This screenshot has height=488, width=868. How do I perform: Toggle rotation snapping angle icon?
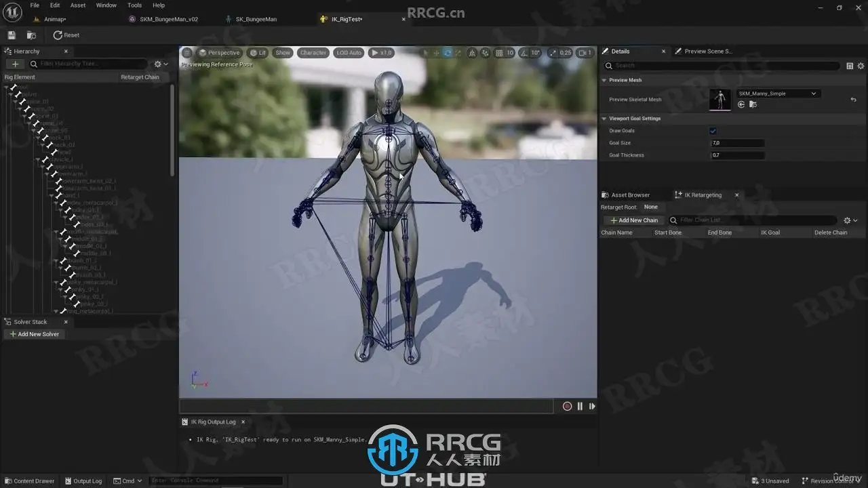click(x=525, y=53)
